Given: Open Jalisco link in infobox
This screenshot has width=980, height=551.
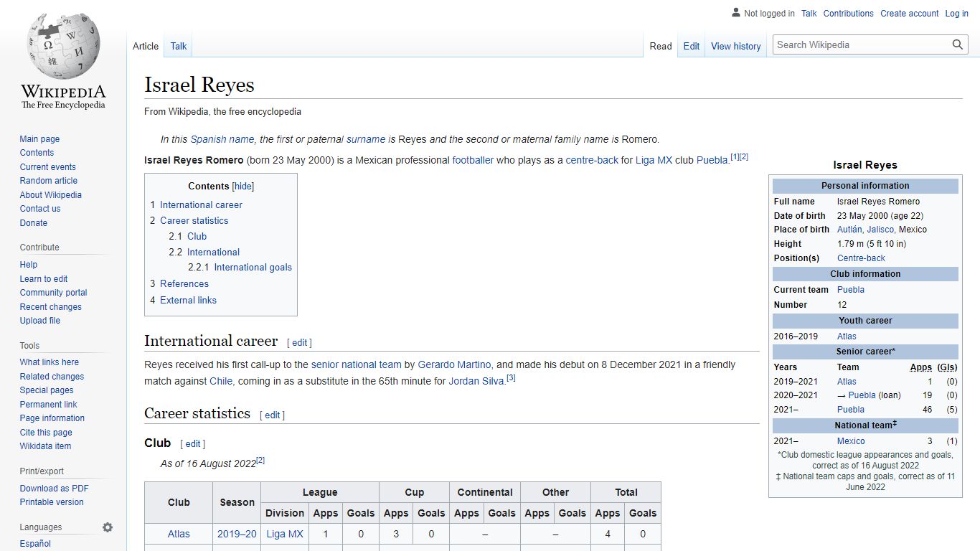Looking at the screenshot, I should (880, 230).
